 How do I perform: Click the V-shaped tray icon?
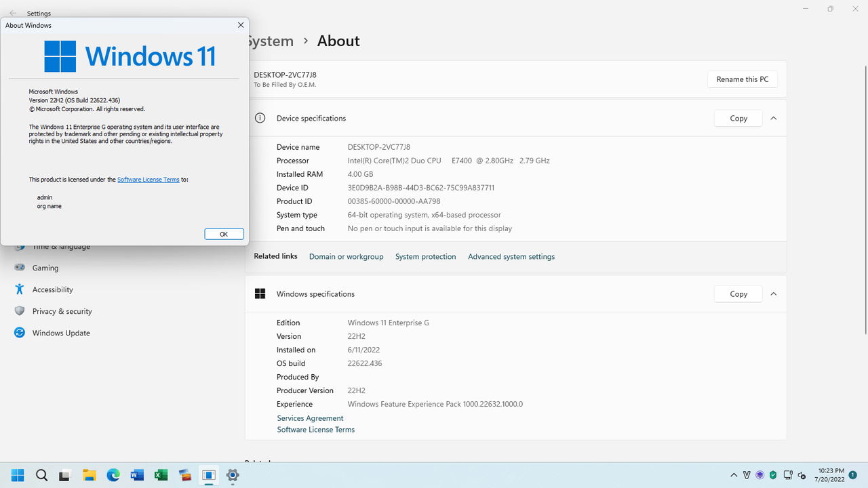click(x=747, y=475)
